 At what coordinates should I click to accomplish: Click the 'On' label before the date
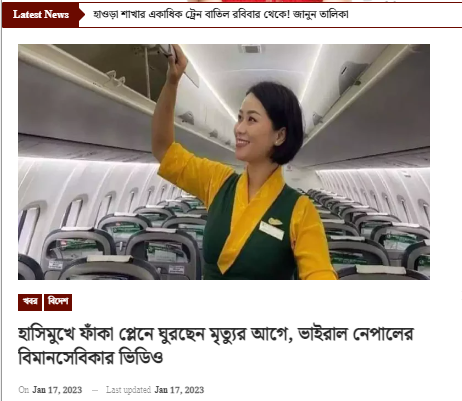point(24,390)
